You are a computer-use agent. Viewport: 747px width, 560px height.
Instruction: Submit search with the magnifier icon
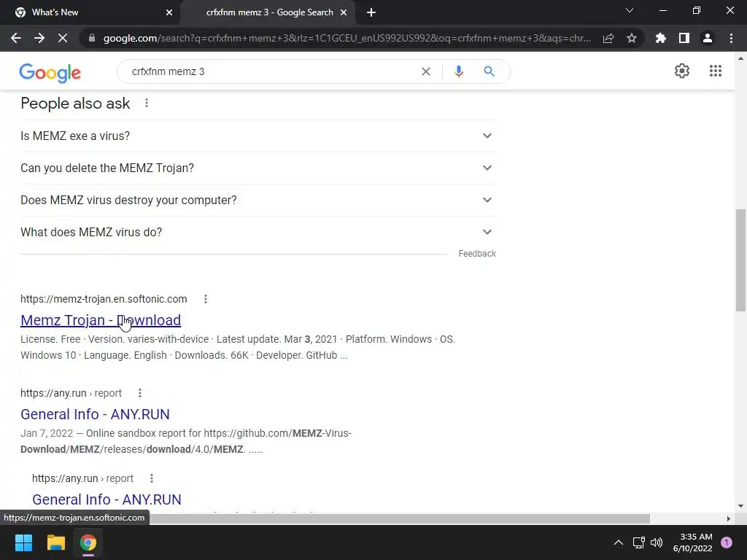pos(489,71)
